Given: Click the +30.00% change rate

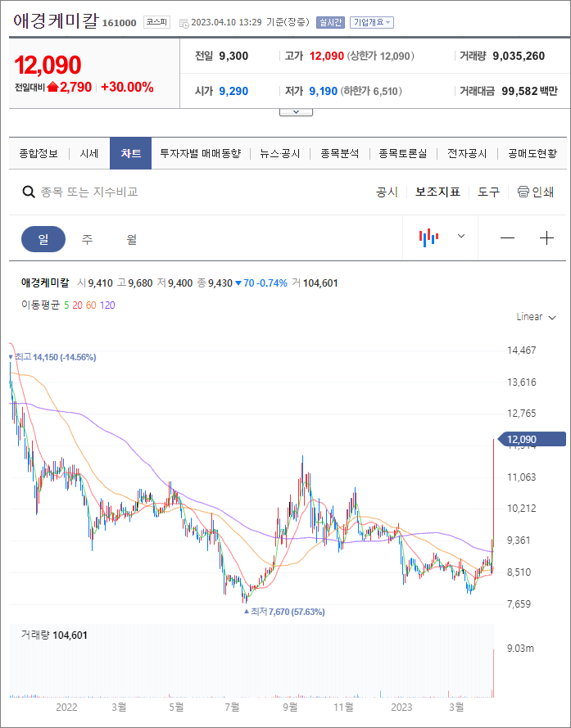Looking at the screenshot, I should point(127,87).
